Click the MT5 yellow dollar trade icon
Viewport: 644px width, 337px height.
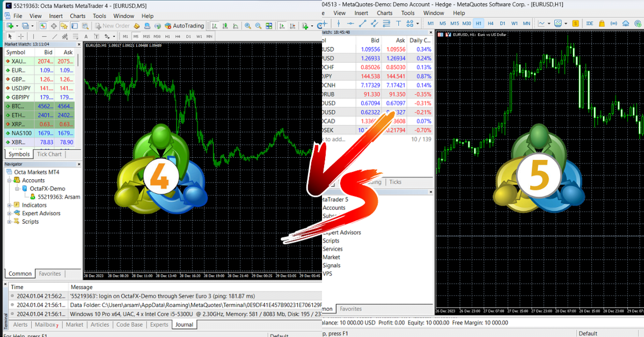tap(576, 23)
